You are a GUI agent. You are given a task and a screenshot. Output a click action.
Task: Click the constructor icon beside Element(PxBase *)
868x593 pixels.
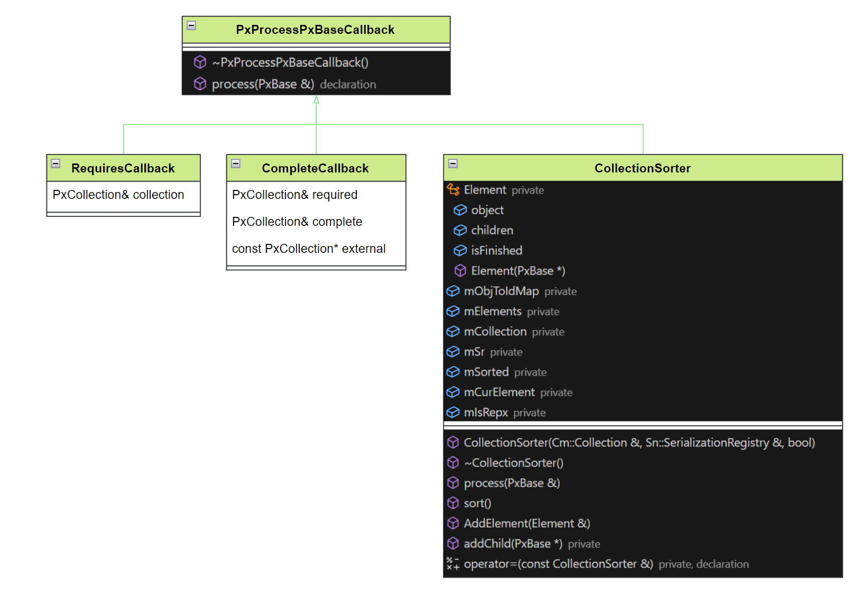460,271
